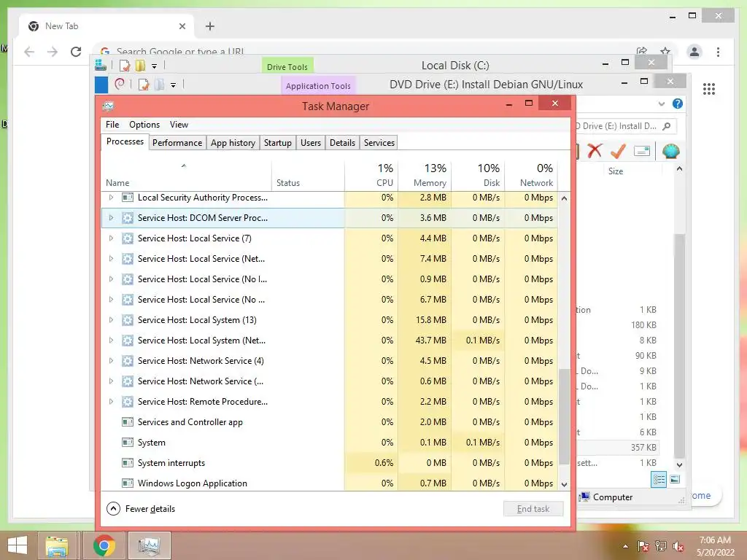Sort processes by Memory column header
This screenshot has height=560, width=747.
[x=425, y=175]
